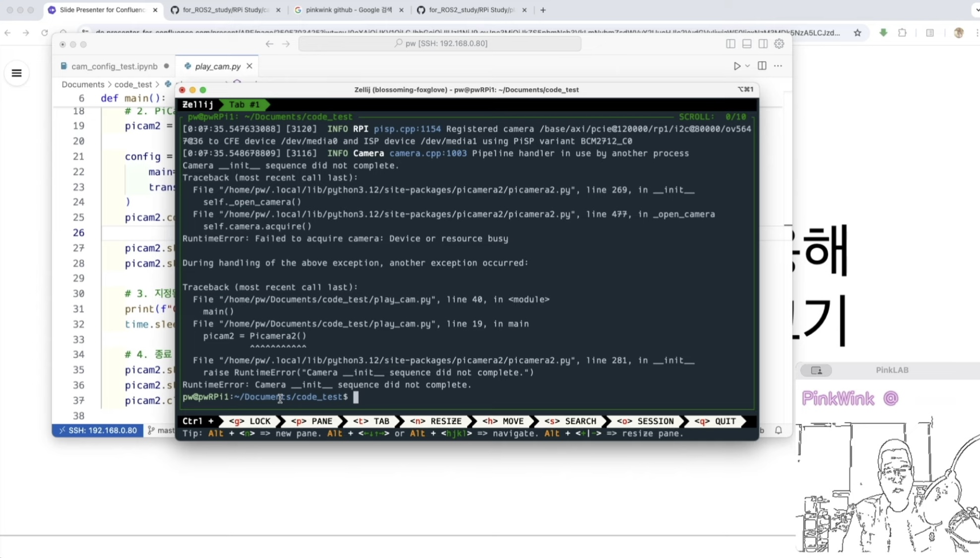Toggle the bottom panel layout

click(746, 44)
